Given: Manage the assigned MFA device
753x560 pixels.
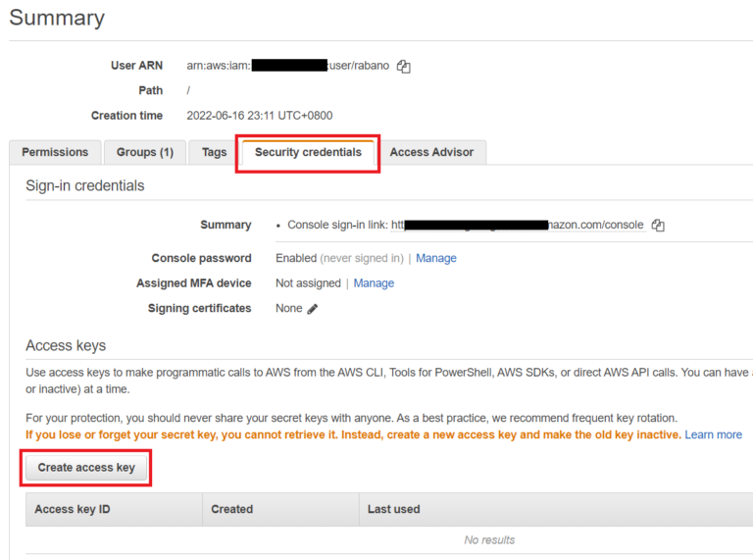Looking at the screenshot, I should click(374, 283).
